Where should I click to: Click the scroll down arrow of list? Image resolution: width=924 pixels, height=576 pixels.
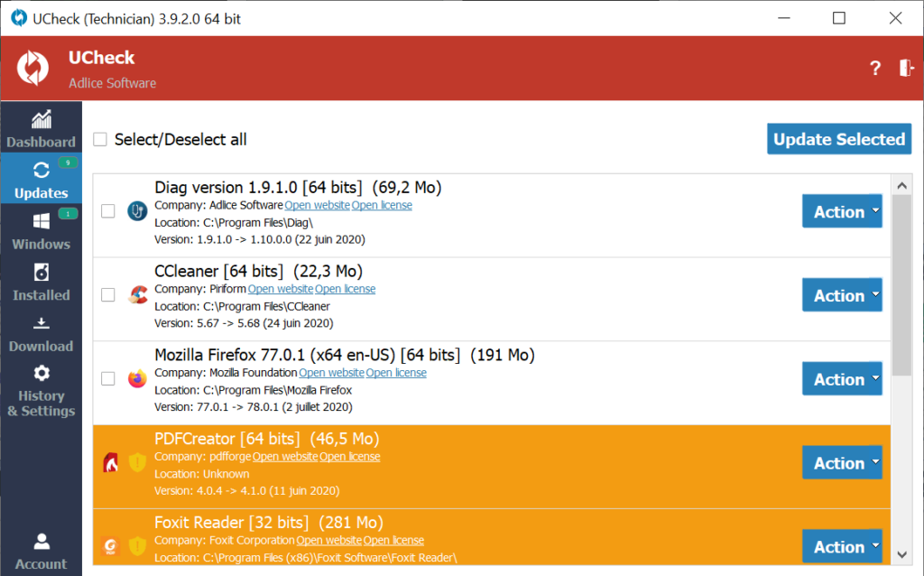click(901, 553)
